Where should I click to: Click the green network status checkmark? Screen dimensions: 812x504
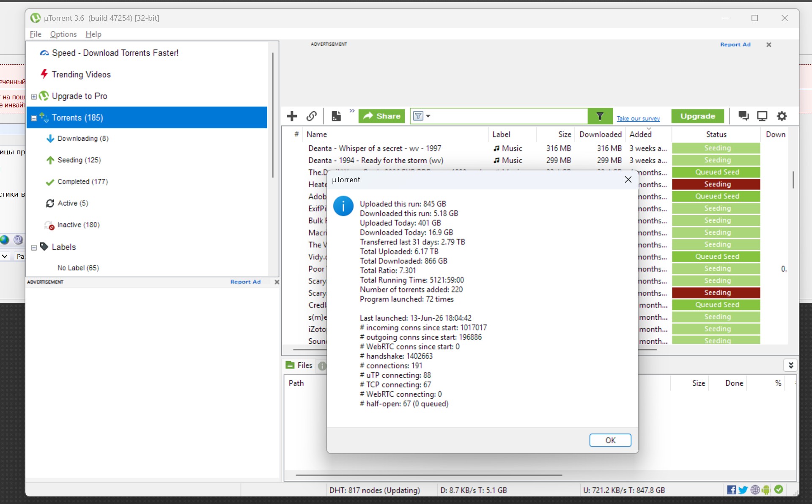[779, 489]
